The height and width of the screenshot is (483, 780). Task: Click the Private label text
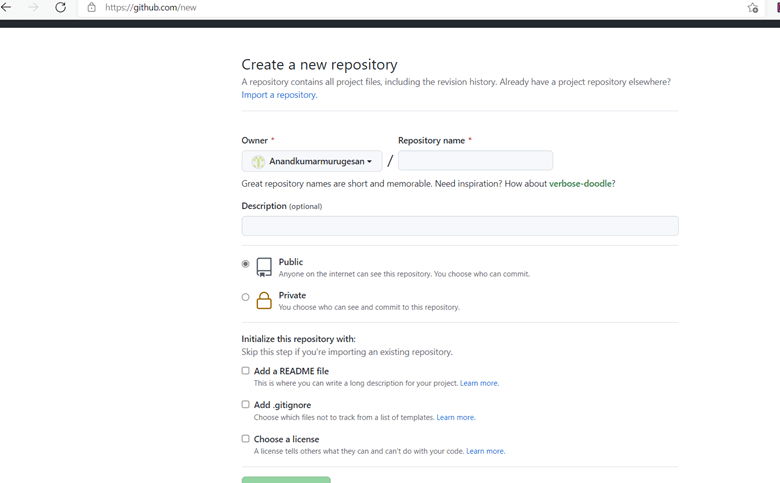(292, 295)
